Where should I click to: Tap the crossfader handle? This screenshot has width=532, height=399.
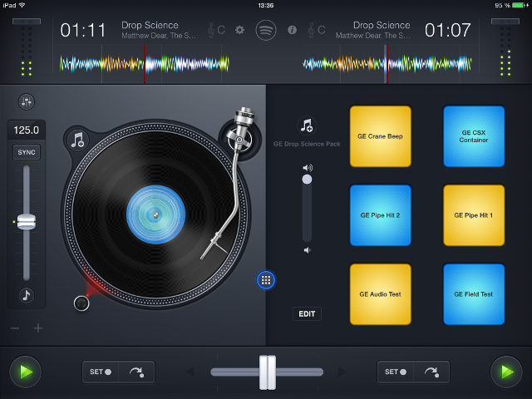268,372
